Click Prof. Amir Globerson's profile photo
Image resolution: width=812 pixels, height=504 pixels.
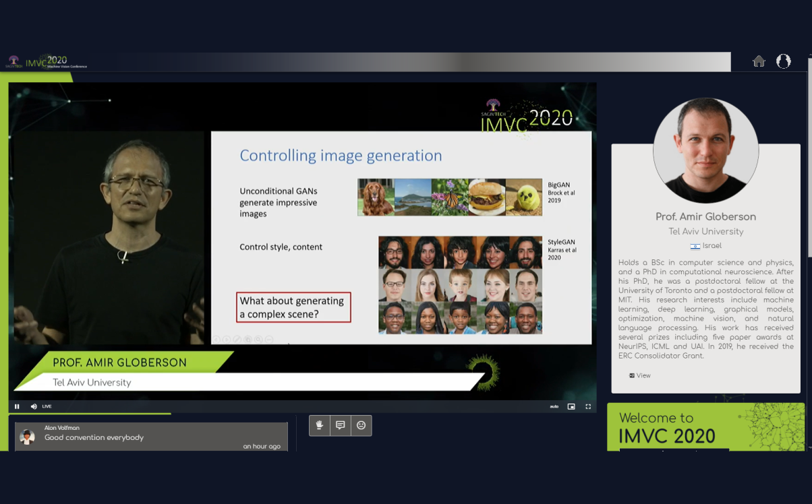point(705,150)
